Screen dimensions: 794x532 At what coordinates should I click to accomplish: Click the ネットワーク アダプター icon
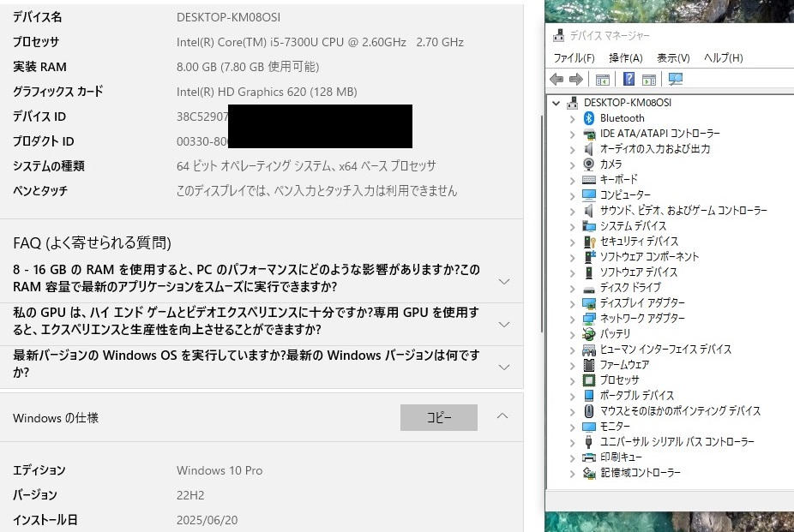click(x=588, y=319)
